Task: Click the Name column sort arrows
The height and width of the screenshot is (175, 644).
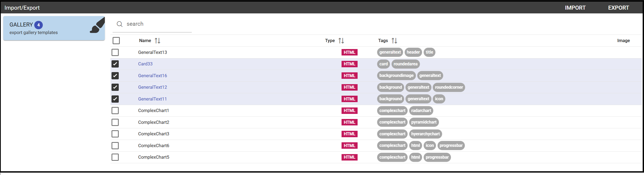Action: 158,41
